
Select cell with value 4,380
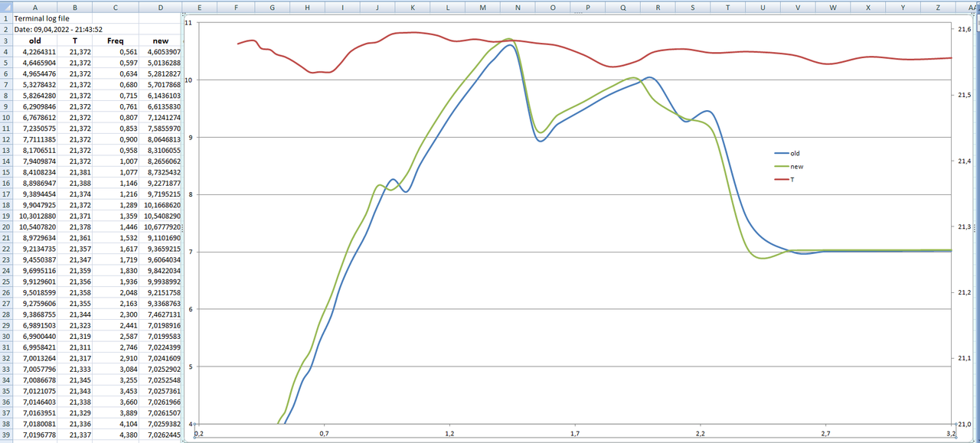click(116, 435)
